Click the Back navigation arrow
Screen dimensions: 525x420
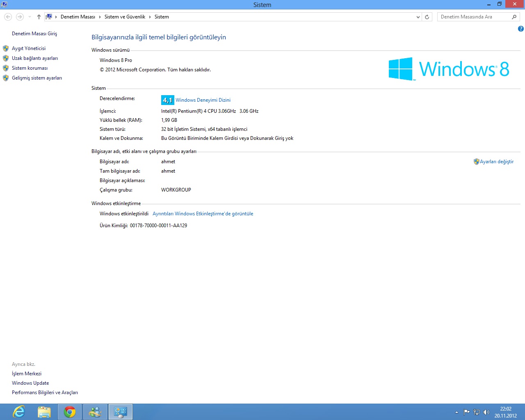click(x=8, y=17)
